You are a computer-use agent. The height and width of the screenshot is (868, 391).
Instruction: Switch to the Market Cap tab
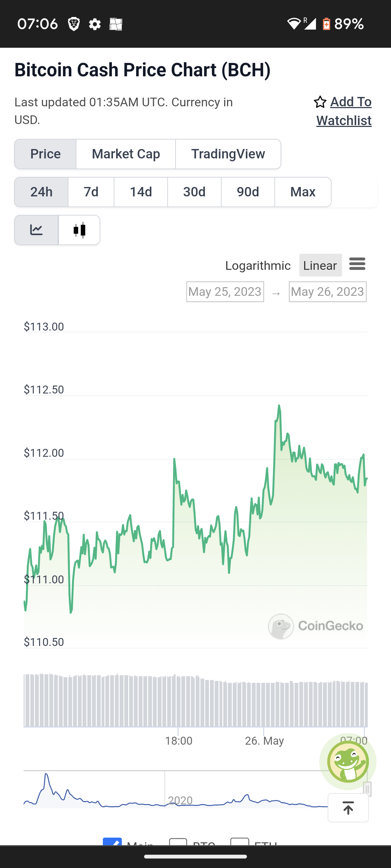[126, 154]
